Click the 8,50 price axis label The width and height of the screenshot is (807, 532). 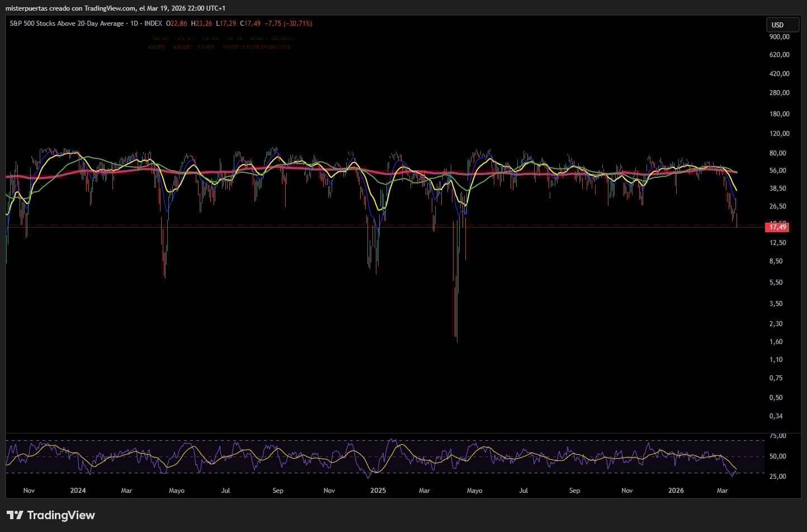pyautogui.click(x=776, y=261)
